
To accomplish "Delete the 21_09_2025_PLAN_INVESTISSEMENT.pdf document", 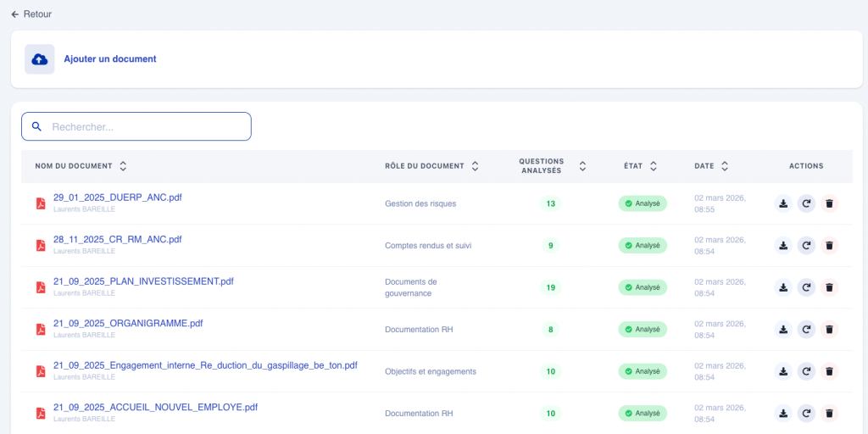I will click(x=829, y=287).
